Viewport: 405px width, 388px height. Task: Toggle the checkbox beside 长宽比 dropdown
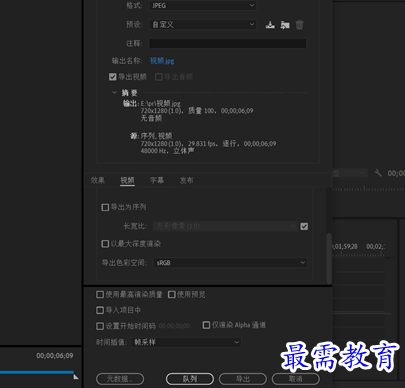304,226
